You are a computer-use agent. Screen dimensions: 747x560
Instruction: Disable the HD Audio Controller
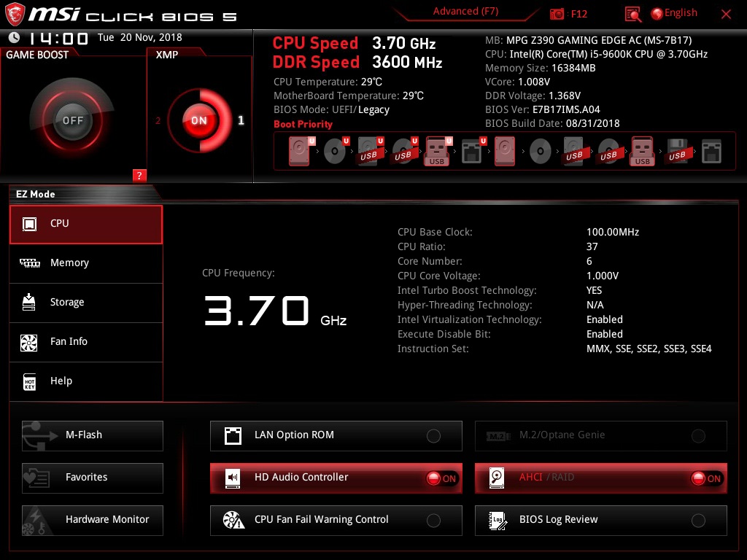pos(442,478)
